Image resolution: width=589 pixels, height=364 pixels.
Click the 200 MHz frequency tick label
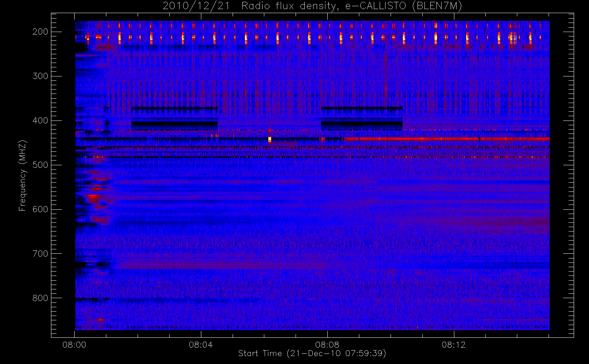(x=40, y=32)
